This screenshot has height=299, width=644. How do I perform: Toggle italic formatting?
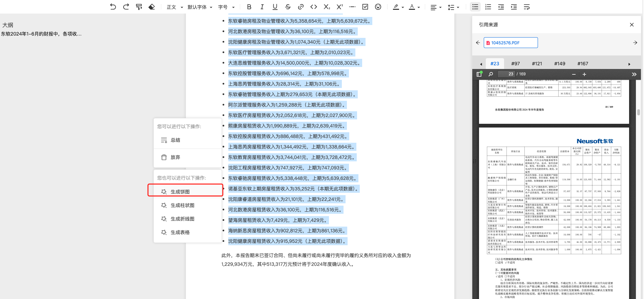tap(262, 7)
